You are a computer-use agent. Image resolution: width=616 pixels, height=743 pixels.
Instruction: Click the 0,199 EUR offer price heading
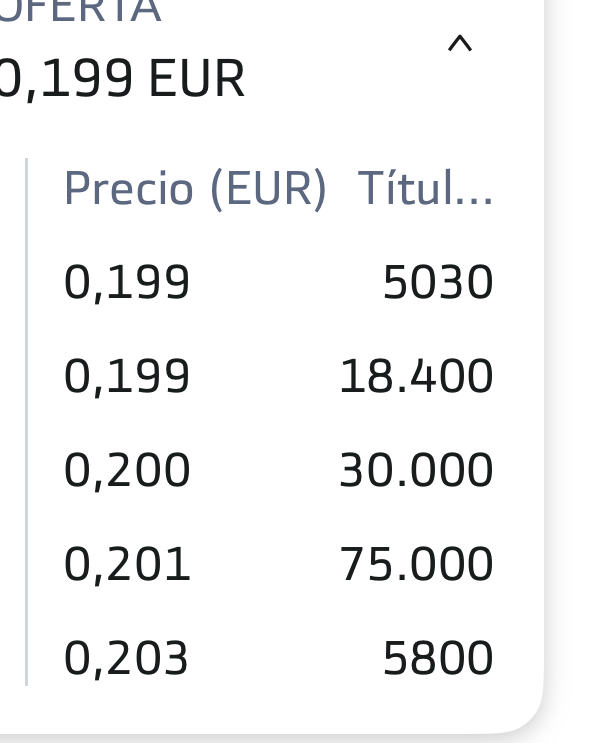(121, 79)
